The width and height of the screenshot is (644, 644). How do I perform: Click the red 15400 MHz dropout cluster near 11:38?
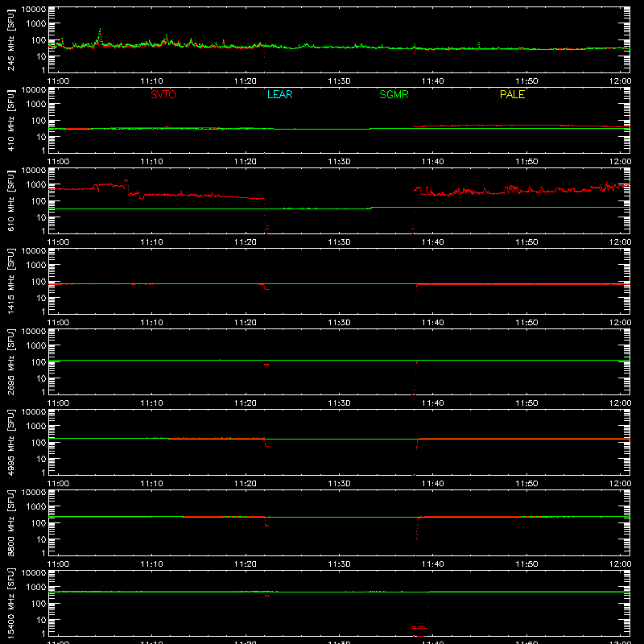(x=419, y=628)
